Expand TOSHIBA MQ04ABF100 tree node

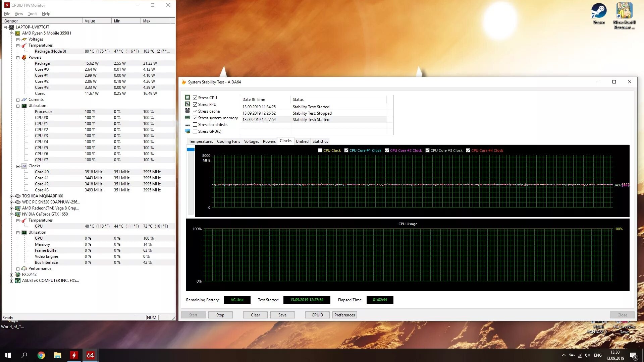coord(12,196)
